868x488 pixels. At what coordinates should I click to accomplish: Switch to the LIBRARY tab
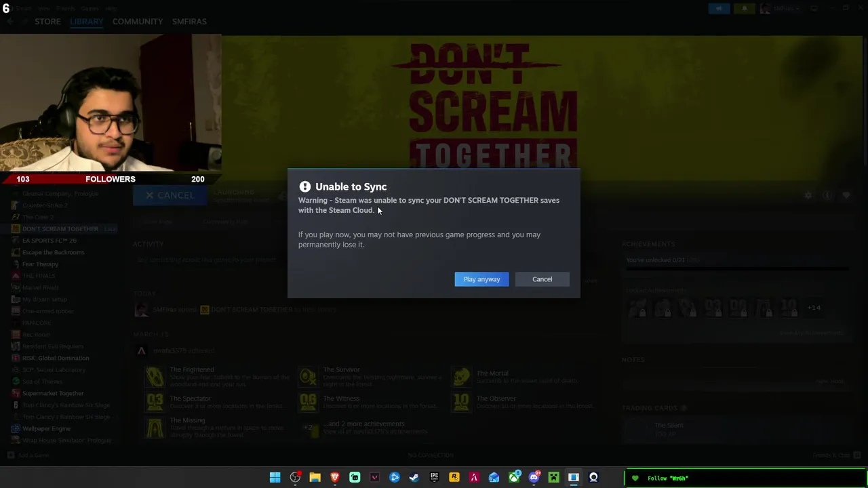86,22
